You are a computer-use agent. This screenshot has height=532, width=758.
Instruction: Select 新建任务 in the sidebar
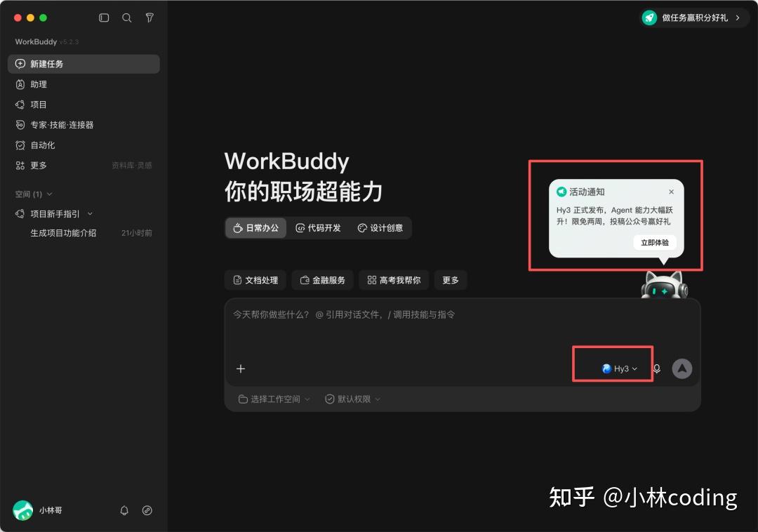84,64
